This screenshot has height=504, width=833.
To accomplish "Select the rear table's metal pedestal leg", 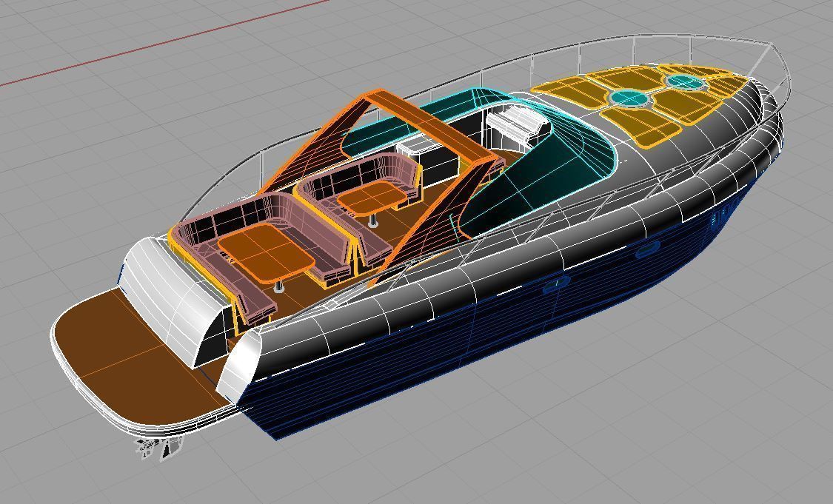I will pos(278,286).
